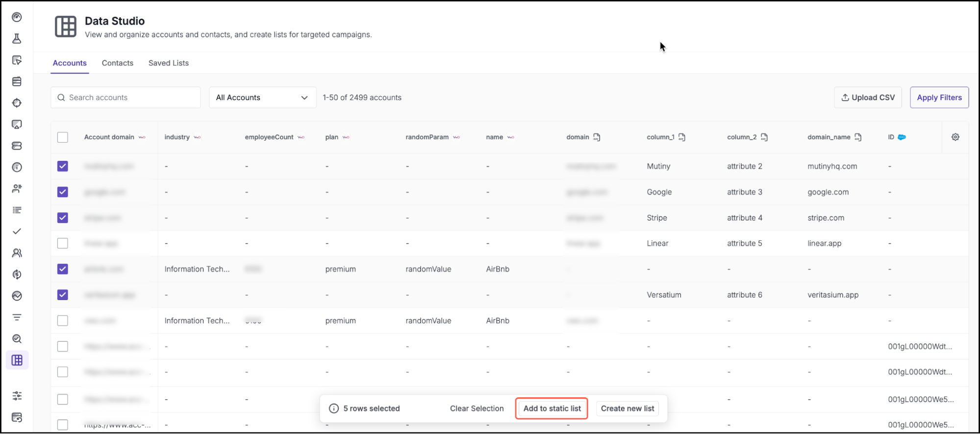Click the sliders settings icon in sidebar
Screen dimensions: 980x434
(x=17, y=396)
